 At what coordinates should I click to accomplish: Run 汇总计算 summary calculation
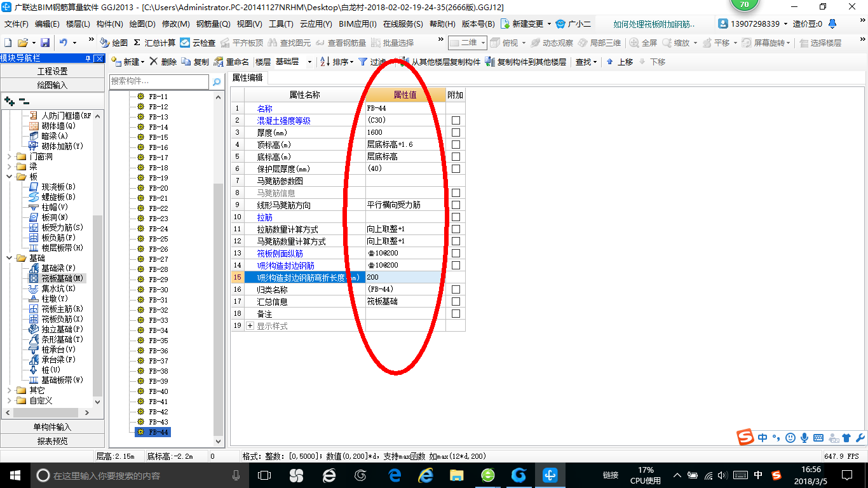pos(154,43)
